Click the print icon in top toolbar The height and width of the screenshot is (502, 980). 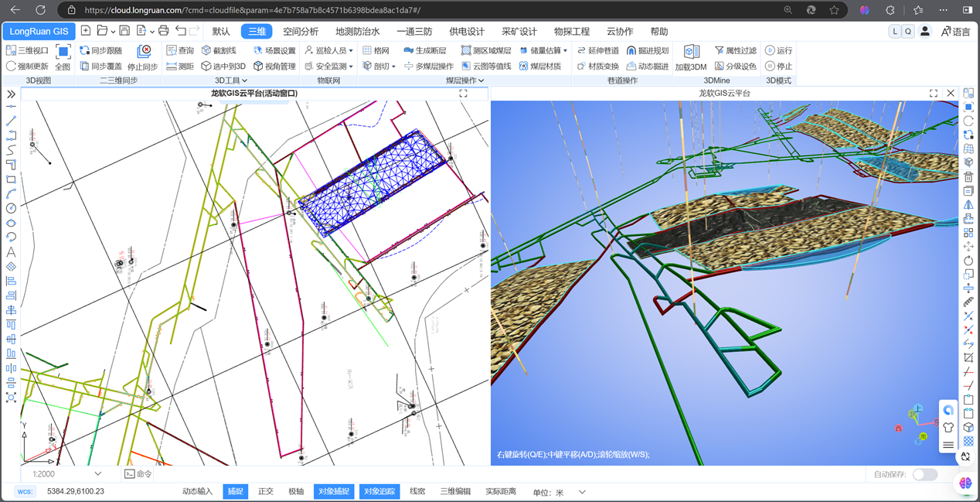pyautogui.click(x=163, y=31)
